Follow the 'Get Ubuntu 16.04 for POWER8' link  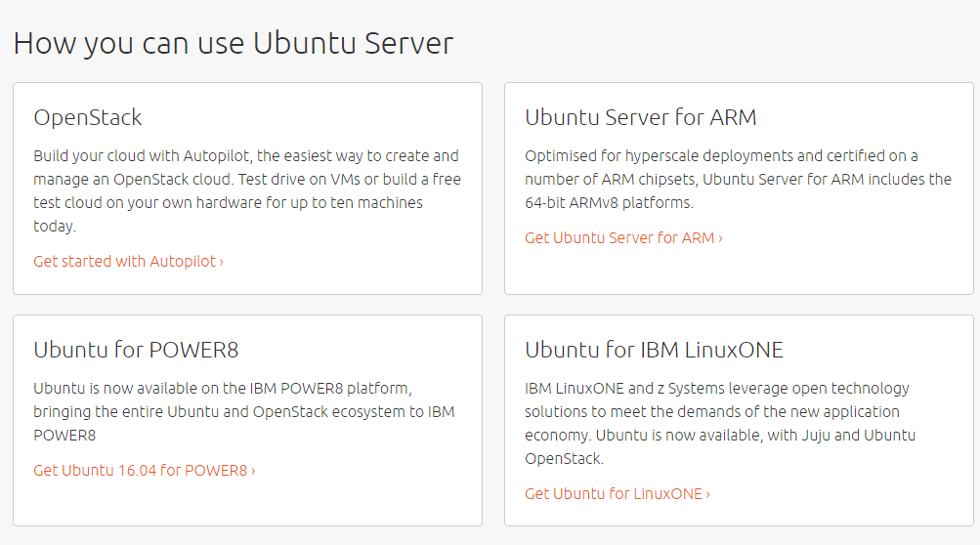[x=141, y=471]
